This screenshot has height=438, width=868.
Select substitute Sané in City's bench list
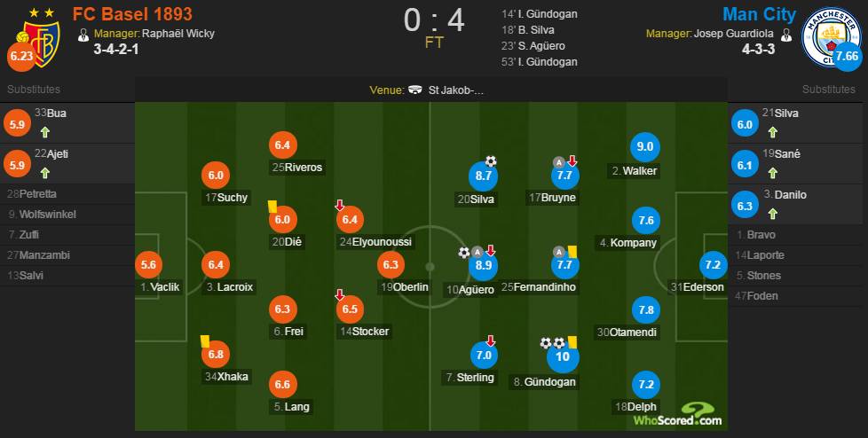point(786,153)
